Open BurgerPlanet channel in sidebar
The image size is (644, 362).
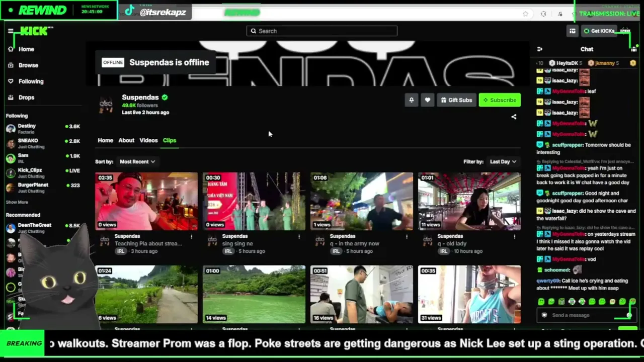[x=43, y=188]
